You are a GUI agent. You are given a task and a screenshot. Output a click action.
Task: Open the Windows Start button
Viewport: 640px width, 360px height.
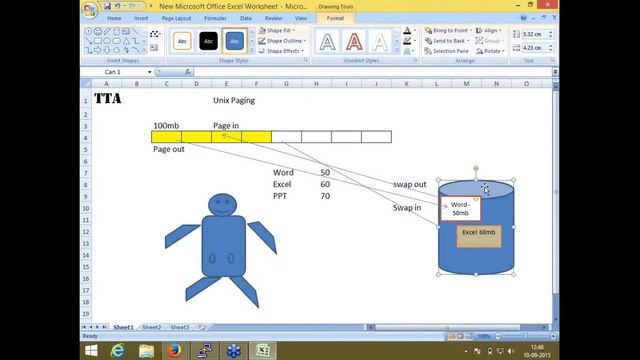pyautogui.click(x=91, y=351)
